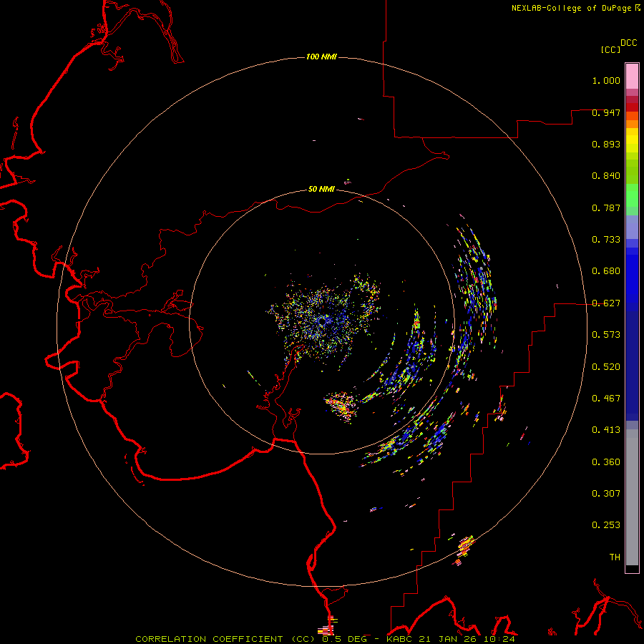The width and height of the screenshot is (644, 644).
Task: Click the 0.413 scale value
Action: point(606,430)
